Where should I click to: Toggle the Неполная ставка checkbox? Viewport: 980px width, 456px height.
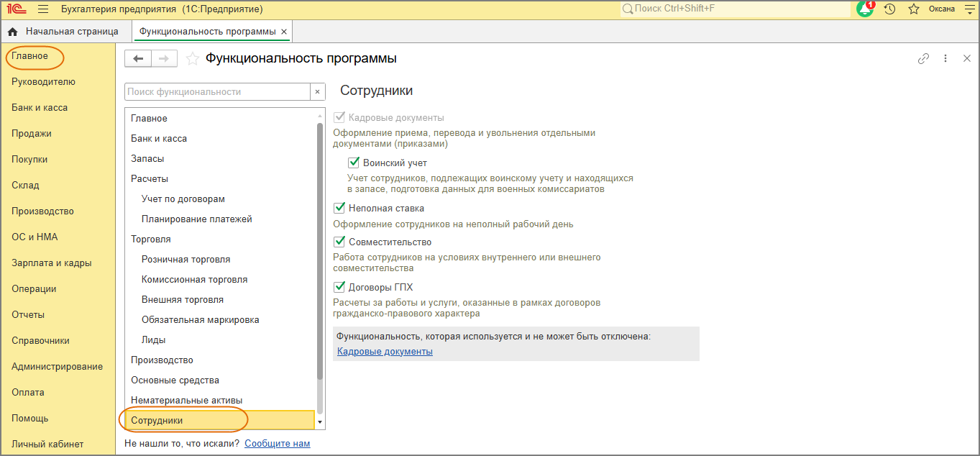340,208
